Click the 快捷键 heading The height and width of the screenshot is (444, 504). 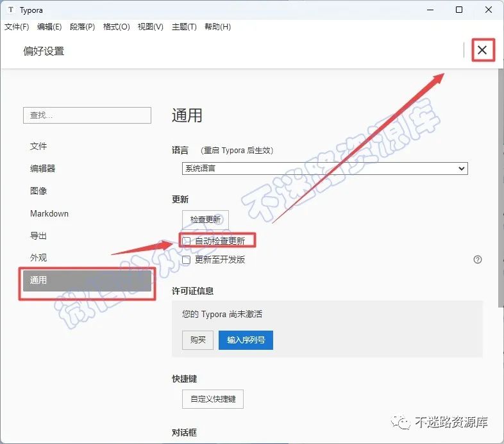tap(184, 379)
